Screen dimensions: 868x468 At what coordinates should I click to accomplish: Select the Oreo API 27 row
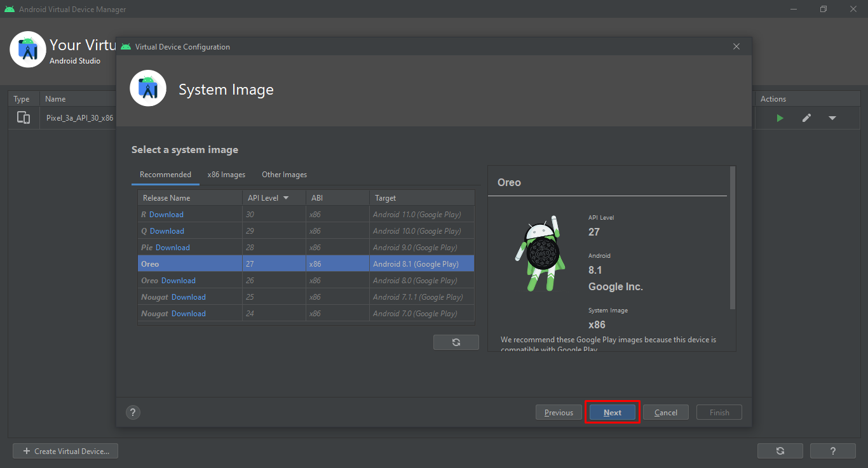click(306, 264)
